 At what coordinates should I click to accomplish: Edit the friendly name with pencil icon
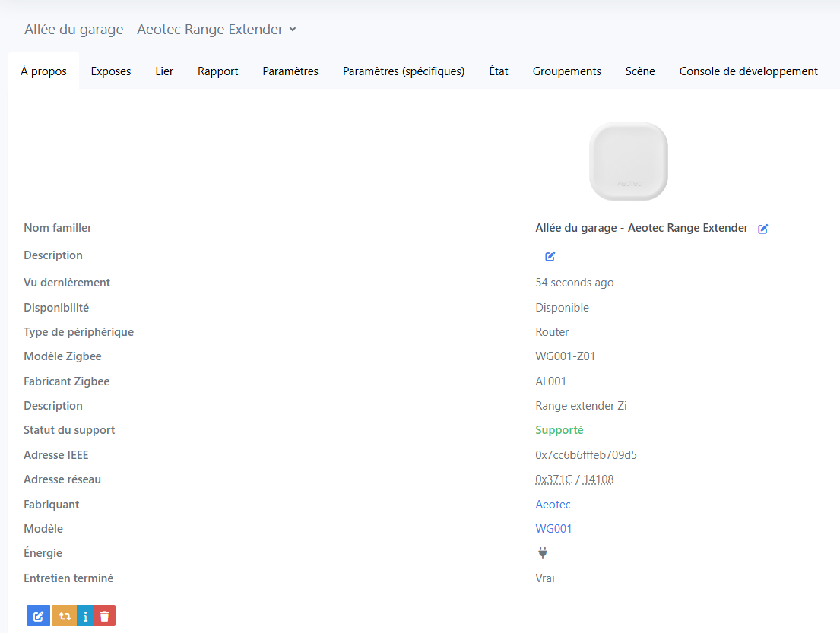[x=762, y=229]
